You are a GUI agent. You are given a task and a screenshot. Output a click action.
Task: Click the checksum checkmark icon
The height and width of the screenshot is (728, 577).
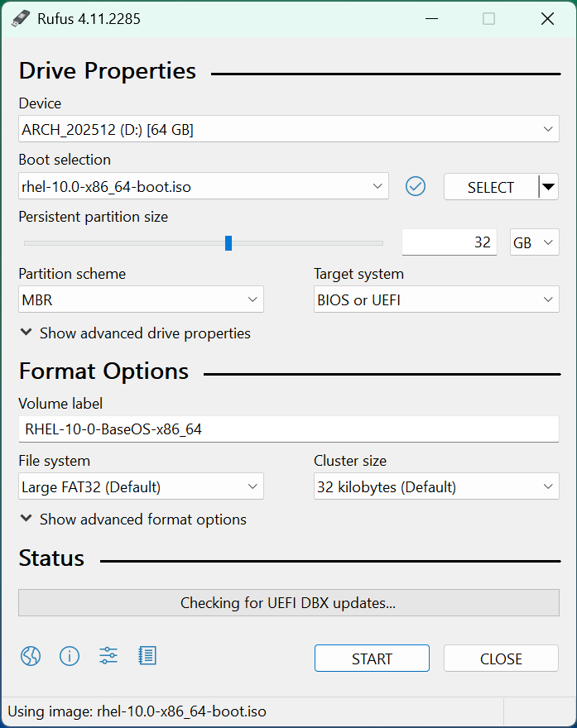(x=416, y=187)
